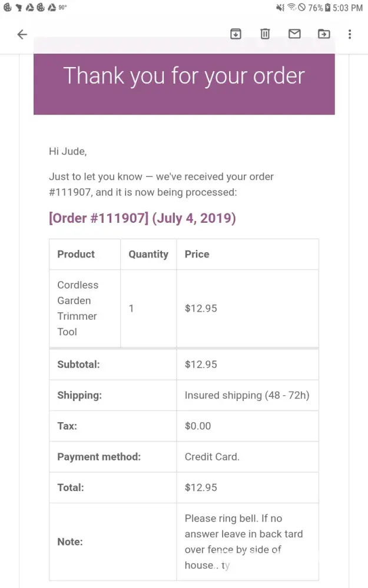Screen dimensions: 368x588
Task: Open the three-dot overflow menu
Action: [350, 34]
